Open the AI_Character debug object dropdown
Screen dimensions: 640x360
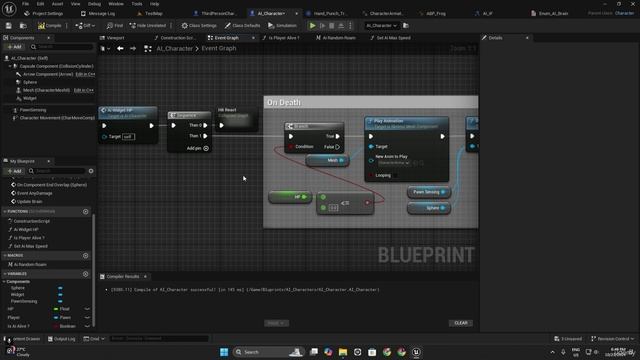[381, 26]
